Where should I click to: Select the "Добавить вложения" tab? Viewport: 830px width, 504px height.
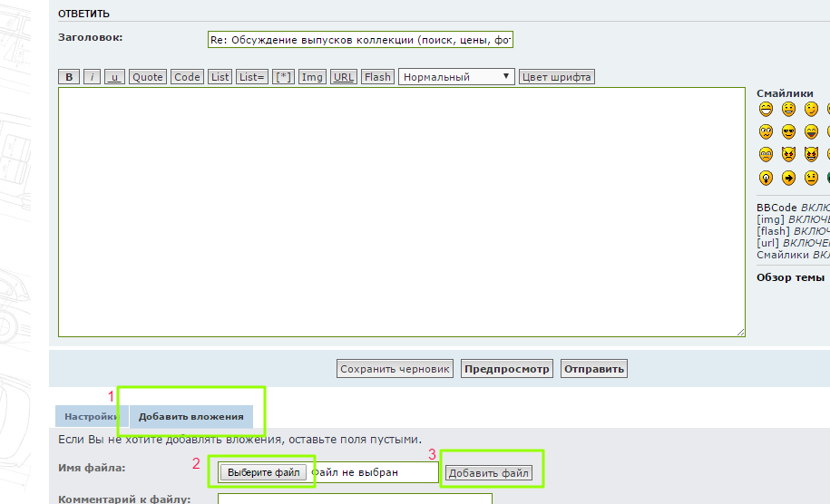190,417
